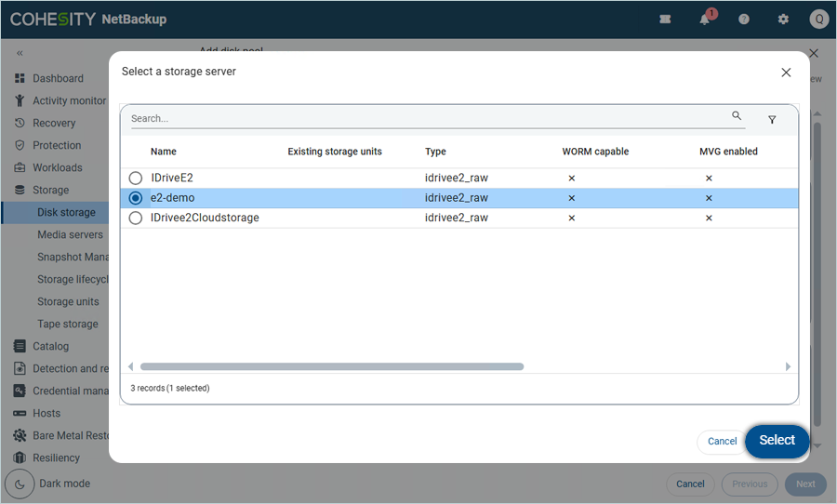Click the Dashboard icon in sidebar

[20, 78]
